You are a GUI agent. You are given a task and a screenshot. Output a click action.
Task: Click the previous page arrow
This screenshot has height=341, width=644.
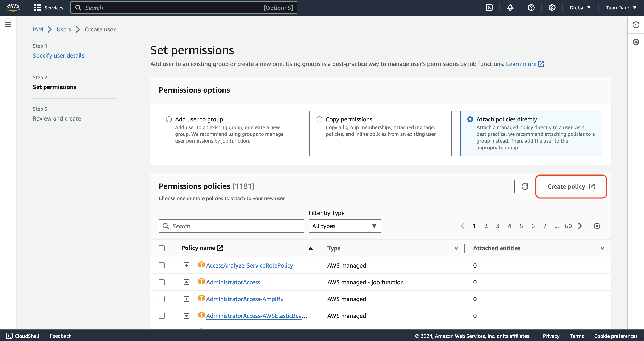pyautogui.click(x=463, y=226)
